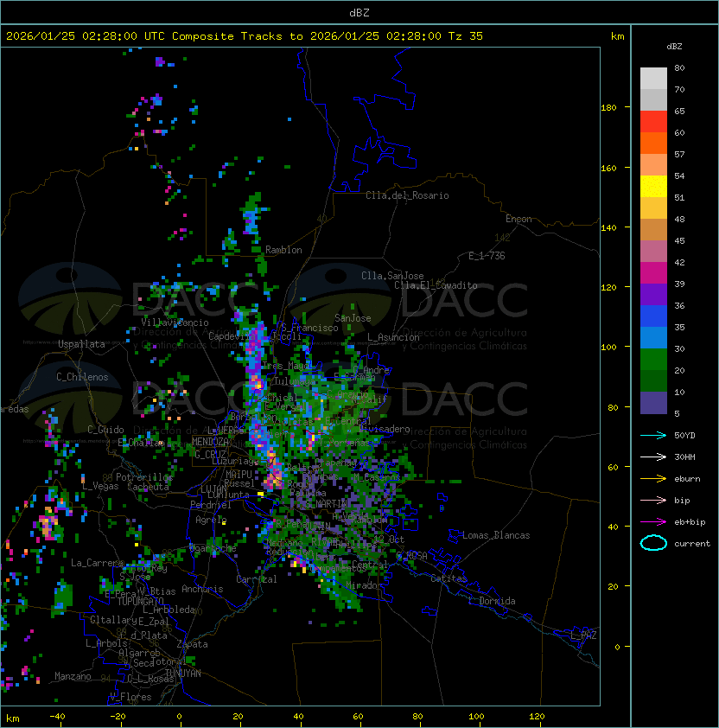
Task: Click the 'L_PAZ' place label
Action: pyautogui.click(x=583, y=635)
